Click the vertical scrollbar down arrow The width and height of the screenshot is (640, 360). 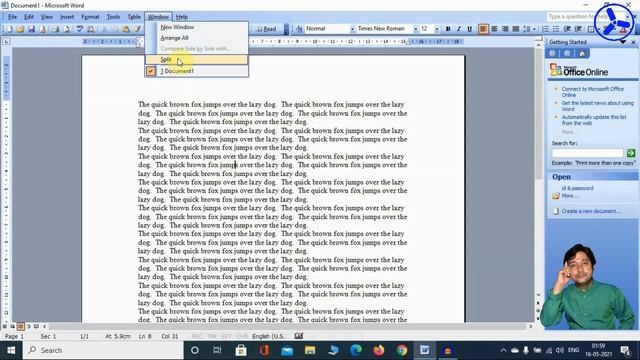point(538,295)
